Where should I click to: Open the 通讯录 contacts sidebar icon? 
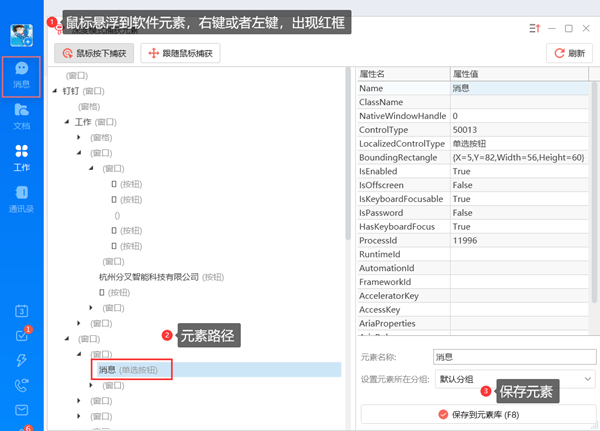(21, 199)
